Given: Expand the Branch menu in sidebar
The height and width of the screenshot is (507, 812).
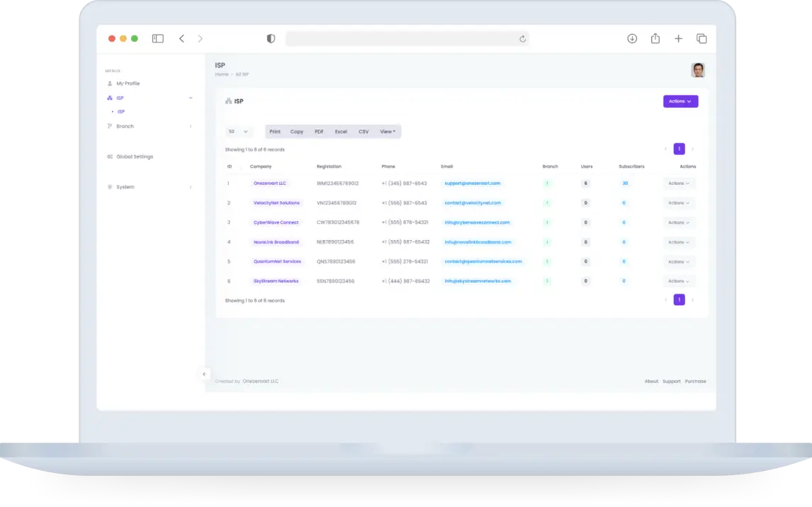Looking at the screenshot, I should [125, 126].
